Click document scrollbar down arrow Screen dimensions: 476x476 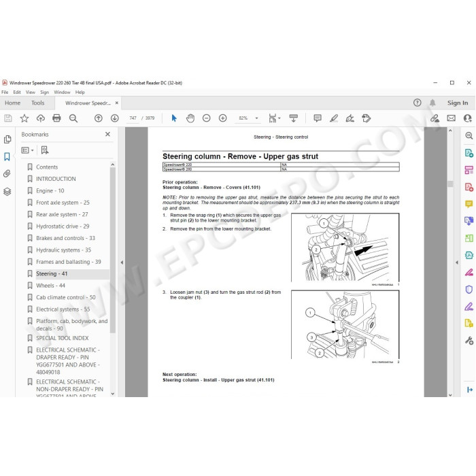tap(450, 394)
